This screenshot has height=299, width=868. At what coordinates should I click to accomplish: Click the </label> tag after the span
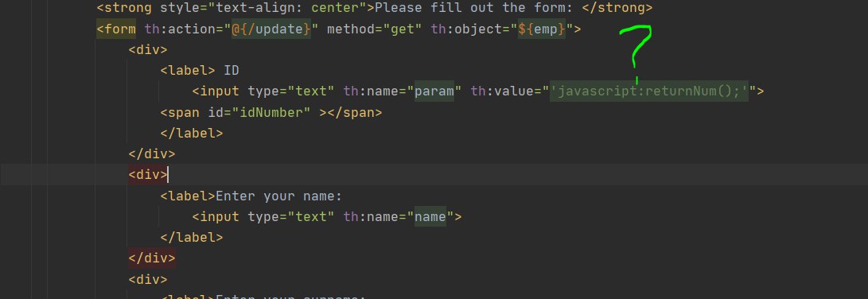coord(192,134)
